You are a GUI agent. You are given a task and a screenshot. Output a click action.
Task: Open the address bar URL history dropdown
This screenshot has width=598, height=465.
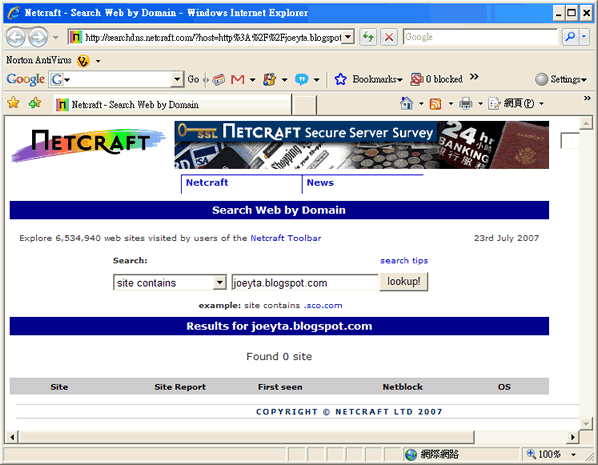[x=347, y=37]
